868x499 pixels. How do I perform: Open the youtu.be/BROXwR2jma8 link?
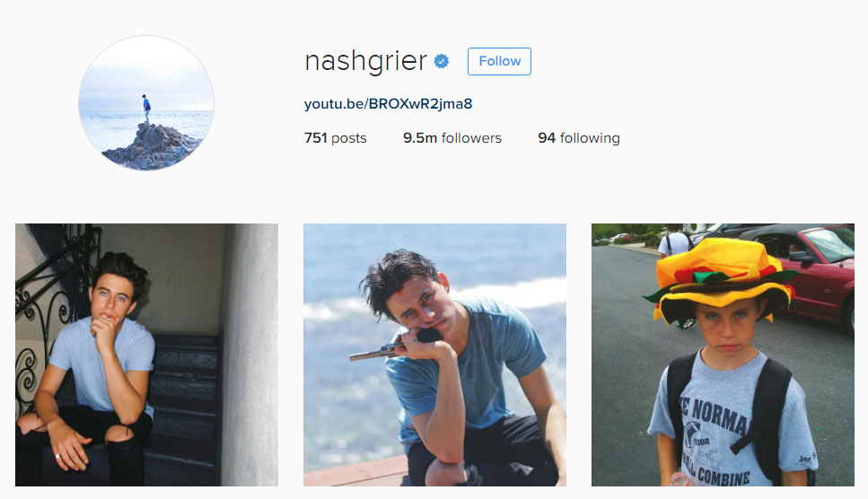(388, 104)
